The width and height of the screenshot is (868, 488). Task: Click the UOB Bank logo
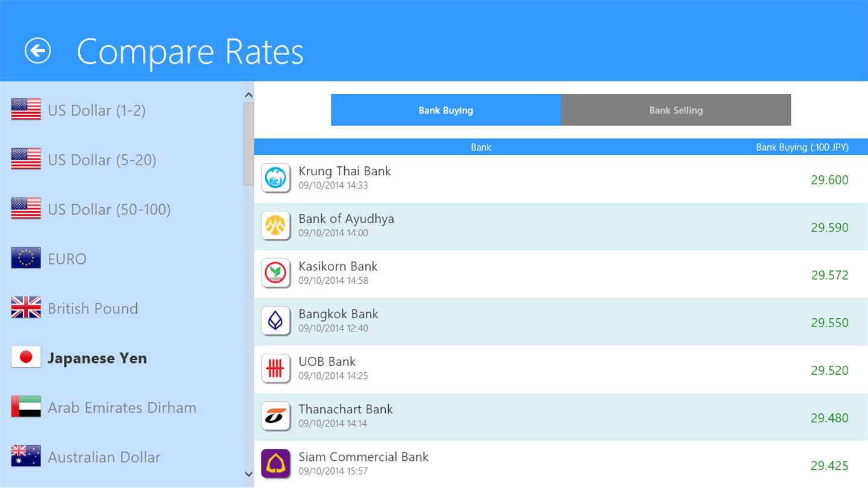(x=275, y=369)
